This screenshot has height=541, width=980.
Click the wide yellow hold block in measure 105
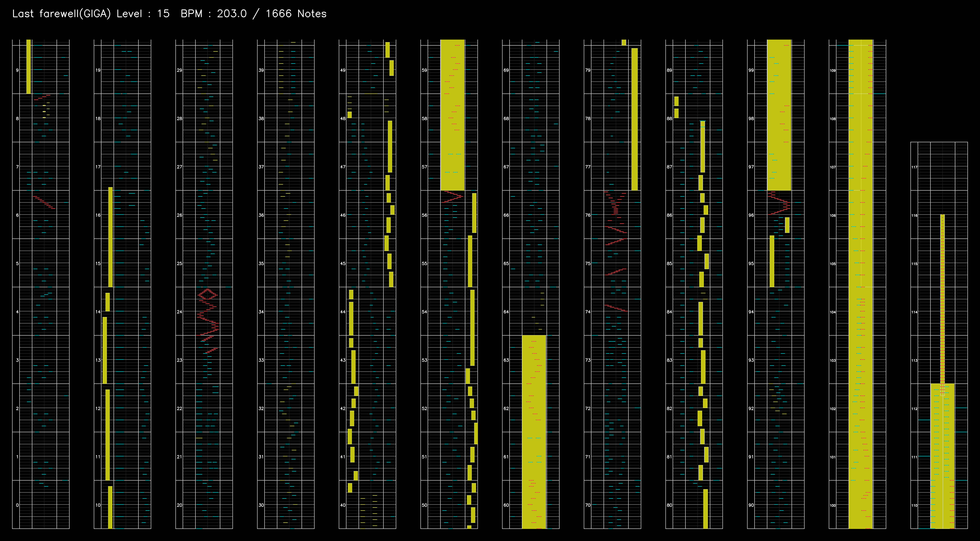click(x=861, y=284)
